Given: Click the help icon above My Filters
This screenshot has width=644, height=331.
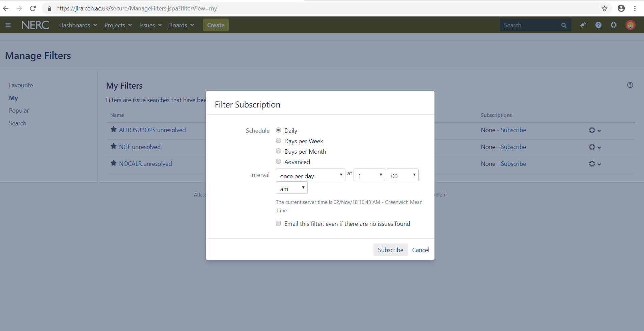Looking at the screenshot, I should tap(629, 85).
